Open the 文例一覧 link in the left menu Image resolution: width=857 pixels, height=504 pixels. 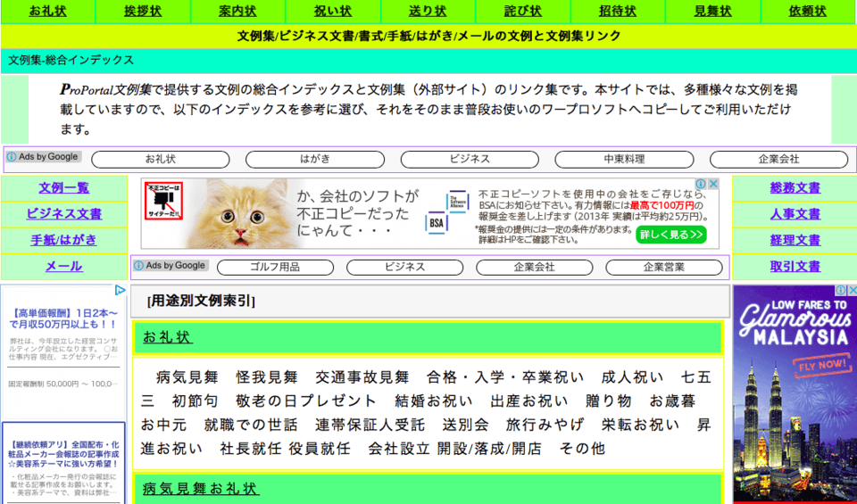(64, 188)
